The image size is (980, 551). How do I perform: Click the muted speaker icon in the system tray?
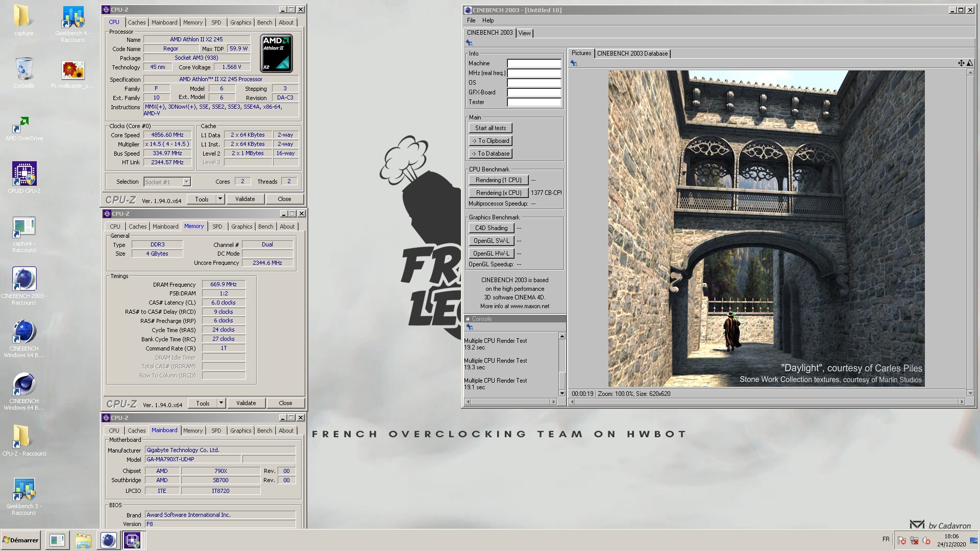[926, 540]
